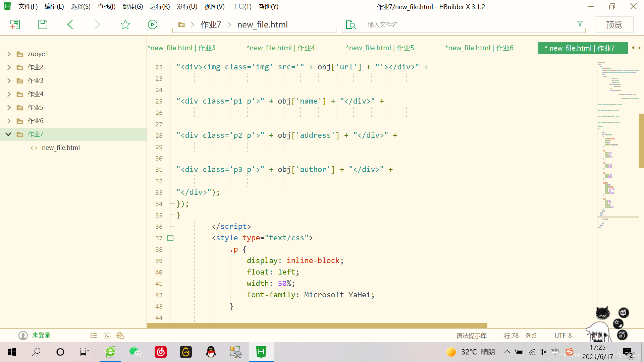
Task: Click breadcrumb chevron before 作业7
Action: click(193, 24)
